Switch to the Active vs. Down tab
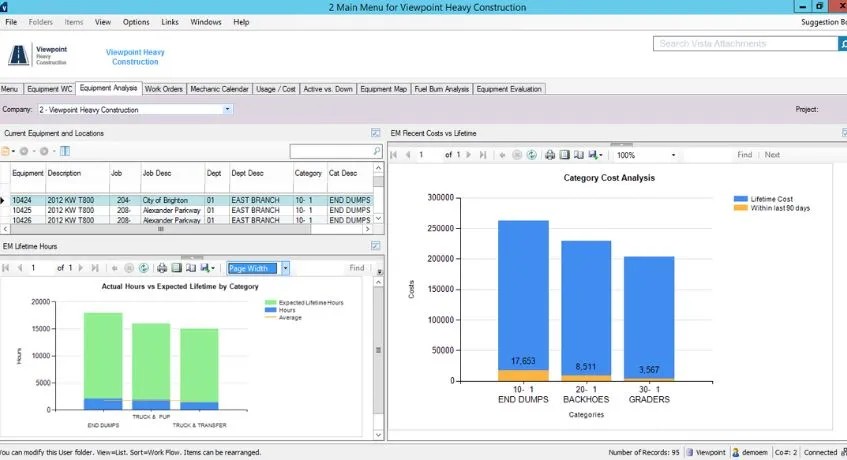The image size is (847, 460). pyautogui.click(x=328, y=89)
